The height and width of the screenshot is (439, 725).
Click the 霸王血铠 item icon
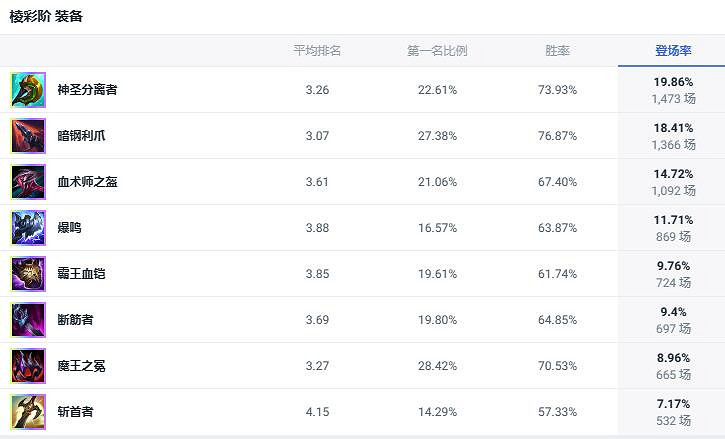click(28, 274)
